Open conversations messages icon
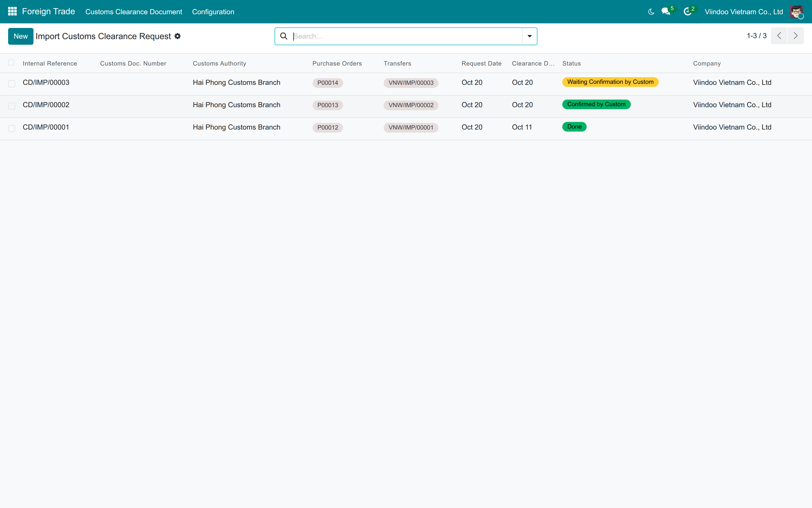The width and height of the screenshot is (812, 508). coord(666,11)
